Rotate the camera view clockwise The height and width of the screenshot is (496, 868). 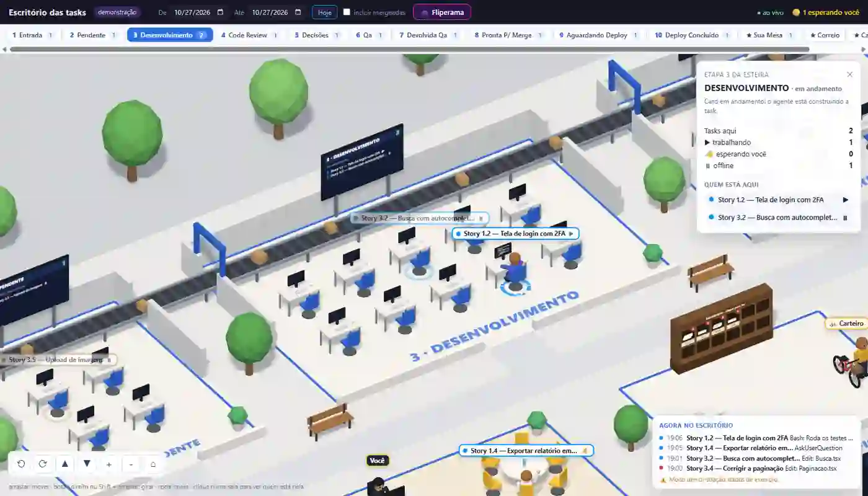[43, 464]
